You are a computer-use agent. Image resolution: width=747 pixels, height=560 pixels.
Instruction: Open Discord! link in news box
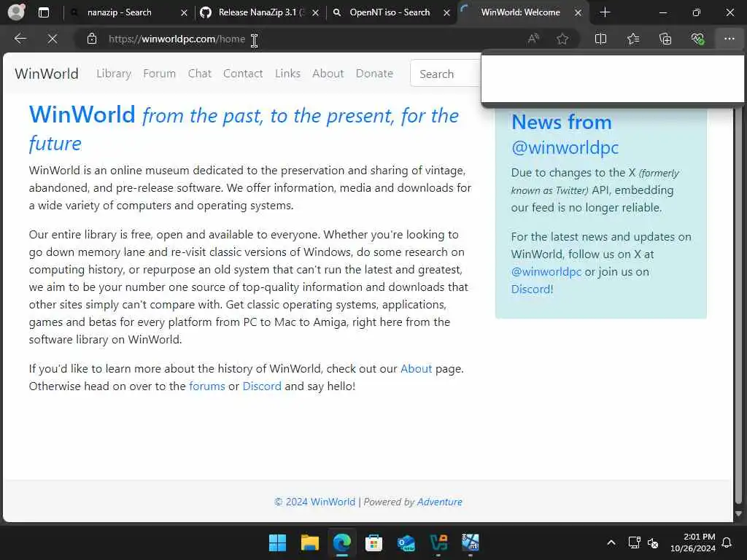click(x=532, y=289)
